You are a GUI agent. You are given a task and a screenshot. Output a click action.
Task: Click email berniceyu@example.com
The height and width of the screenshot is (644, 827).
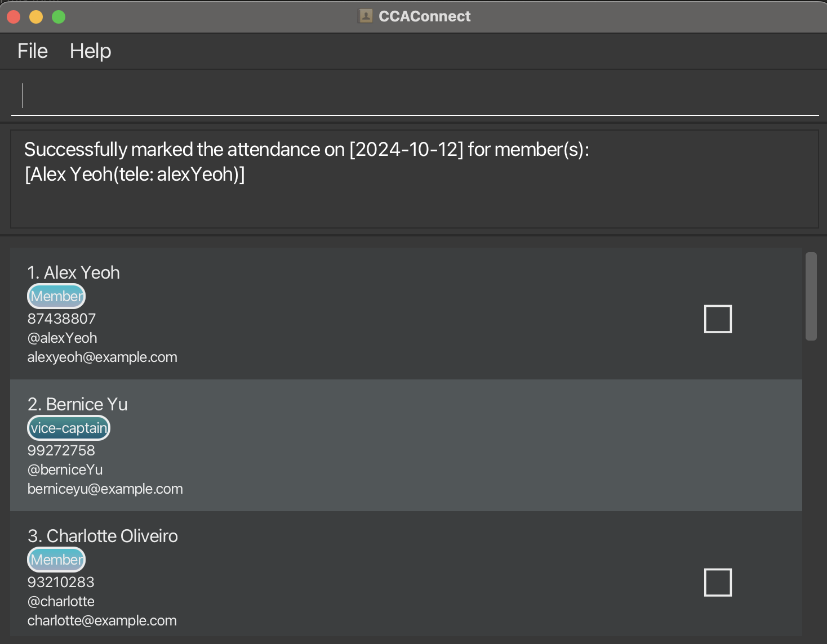pos(105,489)
